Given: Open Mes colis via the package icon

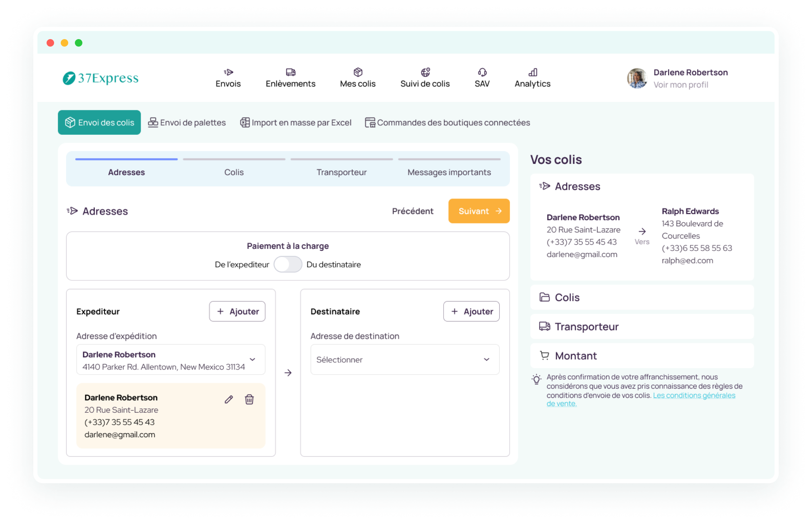Looking at the screenshot, I should pyautogui.click(x=358, y=72).
